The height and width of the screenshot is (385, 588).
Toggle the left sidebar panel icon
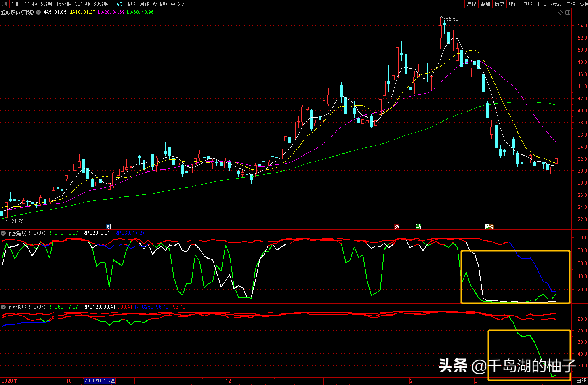pos(4,4)
